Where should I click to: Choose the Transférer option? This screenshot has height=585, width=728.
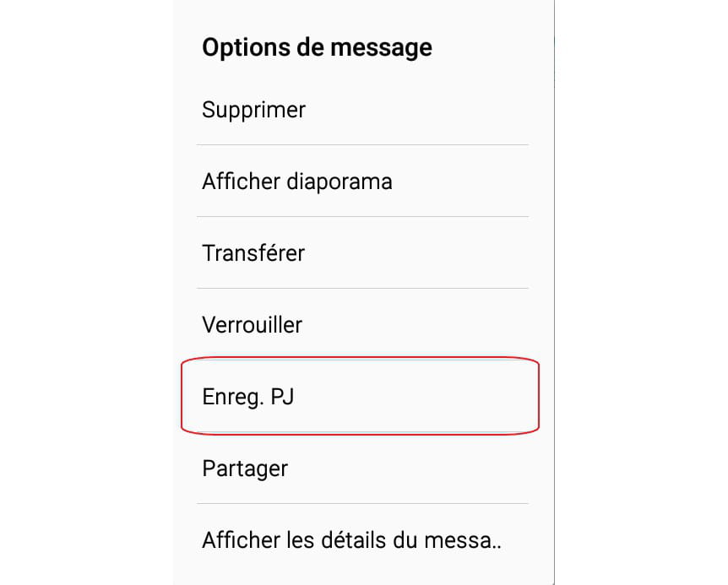(x=253, y=253)
